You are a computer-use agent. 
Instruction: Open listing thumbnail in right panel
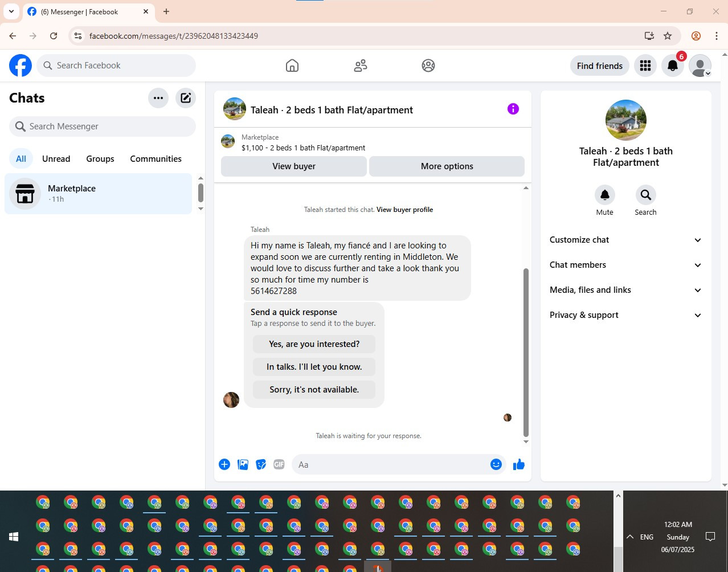[626, 120]
